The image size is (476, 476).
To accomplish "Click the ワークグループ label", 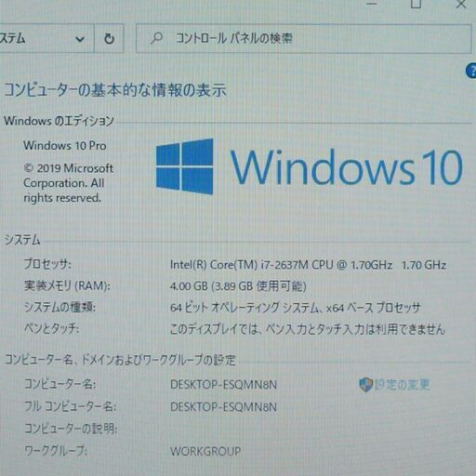I will point(56,451).
